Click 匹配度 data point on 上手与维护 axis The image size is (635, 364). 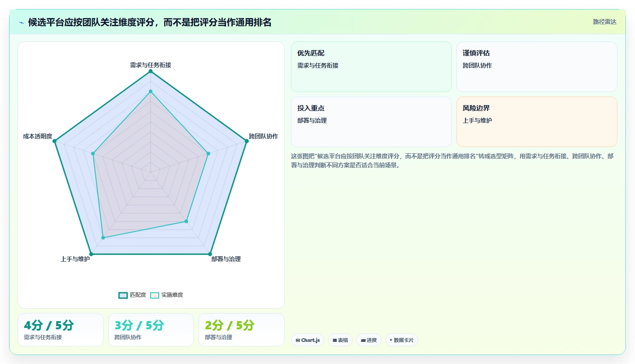coord(91,254)
